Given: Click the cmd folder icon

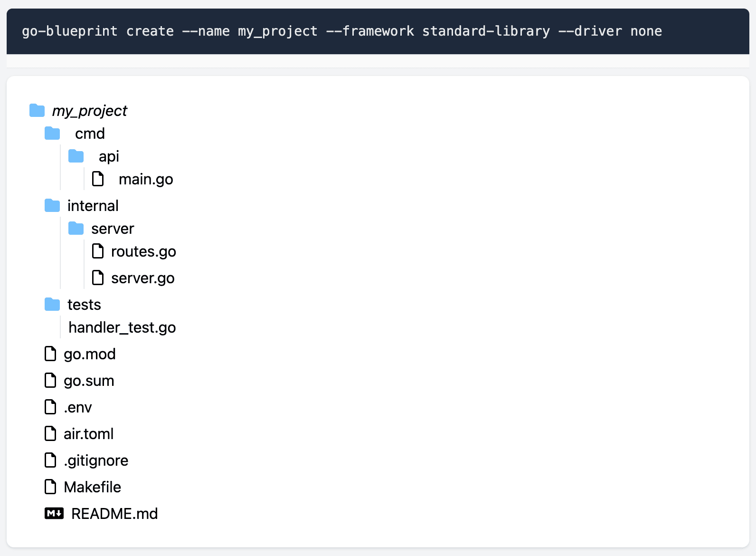Looking at the screenshot, I should coord(52,133).
